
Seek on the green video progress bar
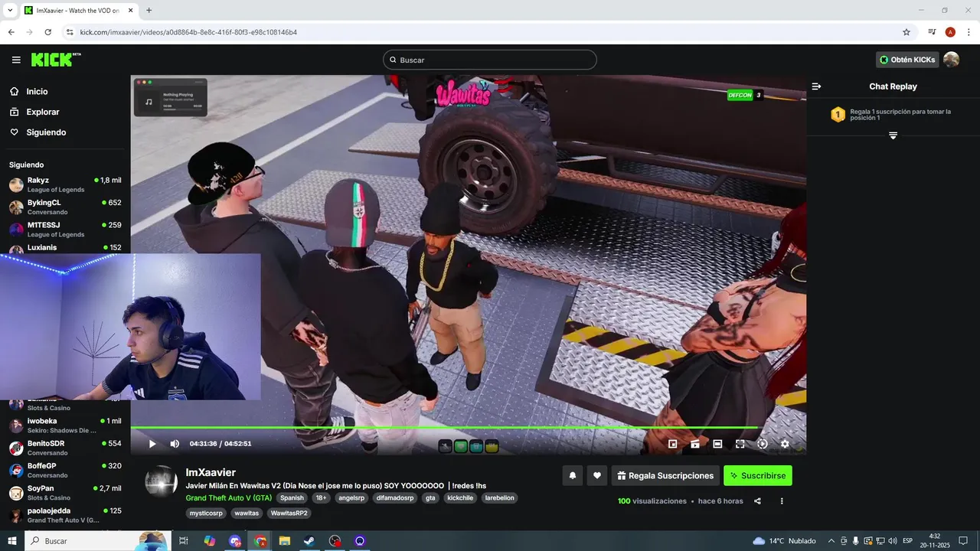[x=468, y=428]
